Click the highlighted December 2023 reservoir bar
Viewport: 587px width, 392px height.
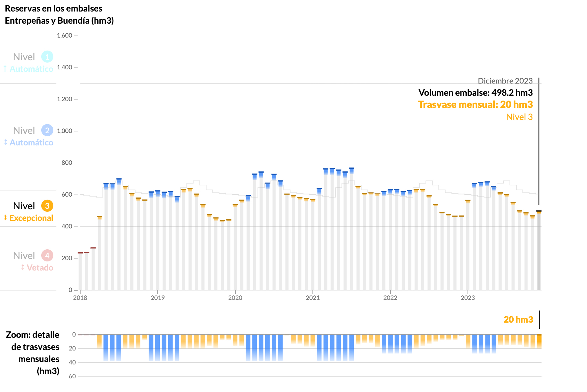click(539, 251)
